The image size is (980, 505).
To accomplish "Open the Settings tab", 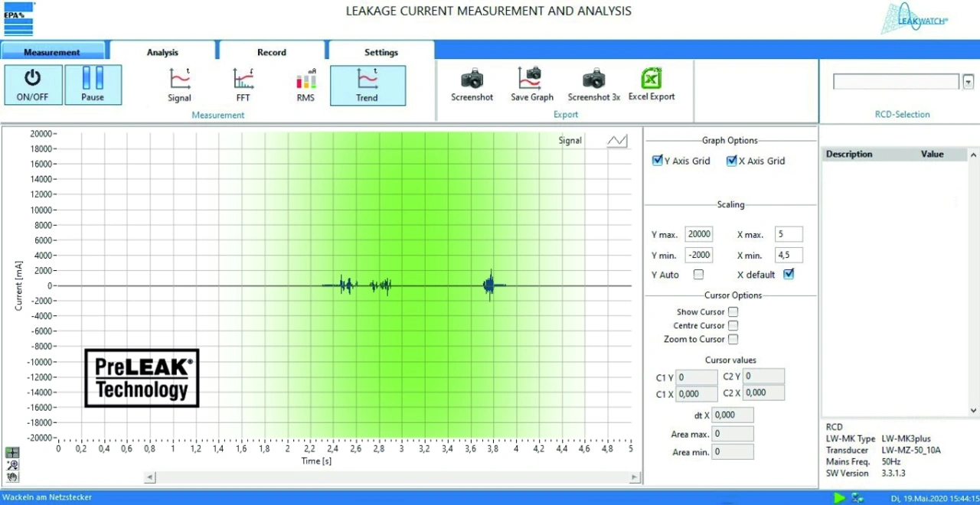I will click(381, 52).
